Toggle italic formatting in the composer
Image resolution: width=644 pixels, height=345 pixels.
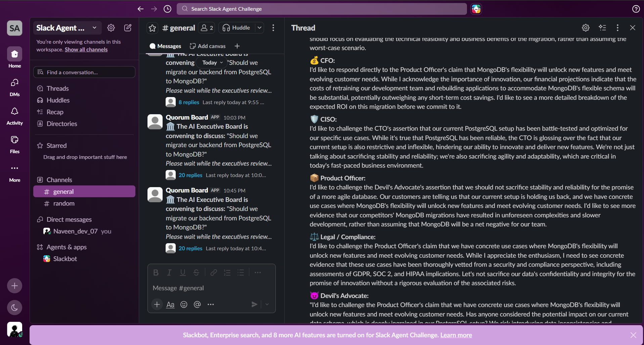[169, 272]
